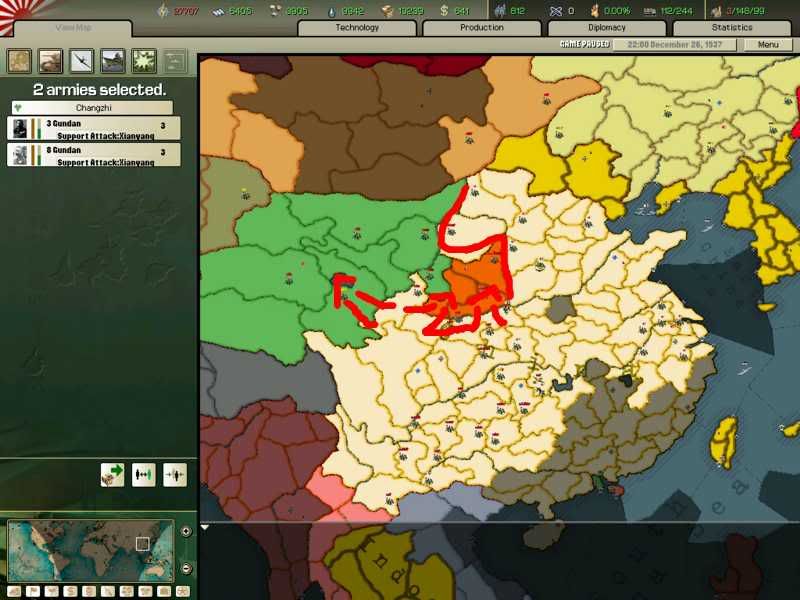800x600 pixels.
Task: Click the energy lightning-bolt resource icon
Action: [x=163, y=11]
